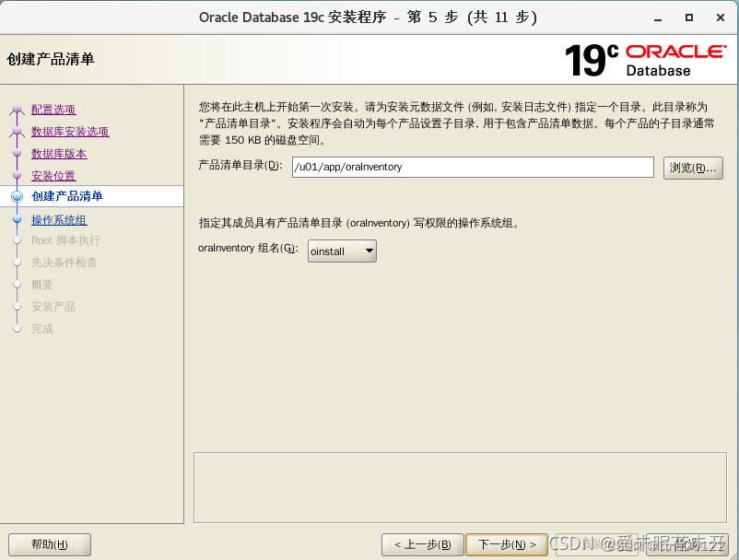Select the 创建产品清单 step
Screen dimensions: 739x560
67,196
